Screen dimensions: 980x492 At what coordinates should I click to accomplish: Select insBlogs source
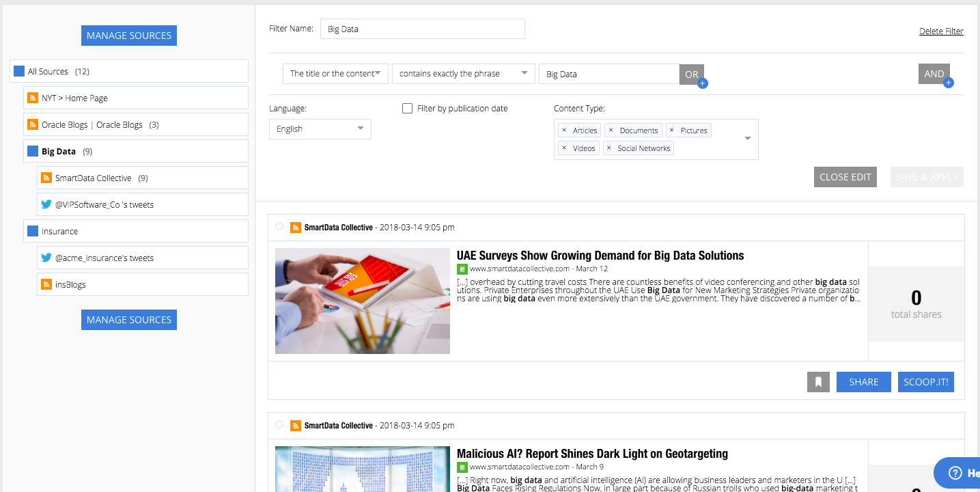(x=143, y=284)
